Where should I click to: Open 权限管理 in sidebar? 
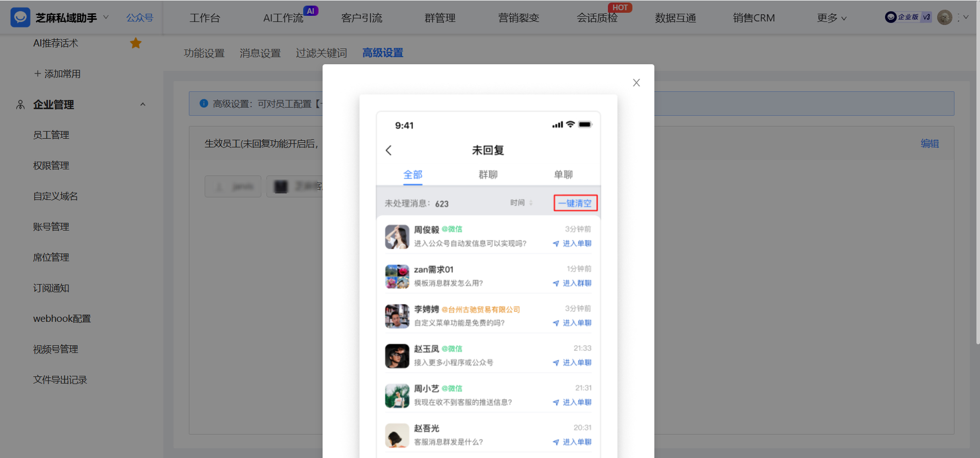[51, 166]
